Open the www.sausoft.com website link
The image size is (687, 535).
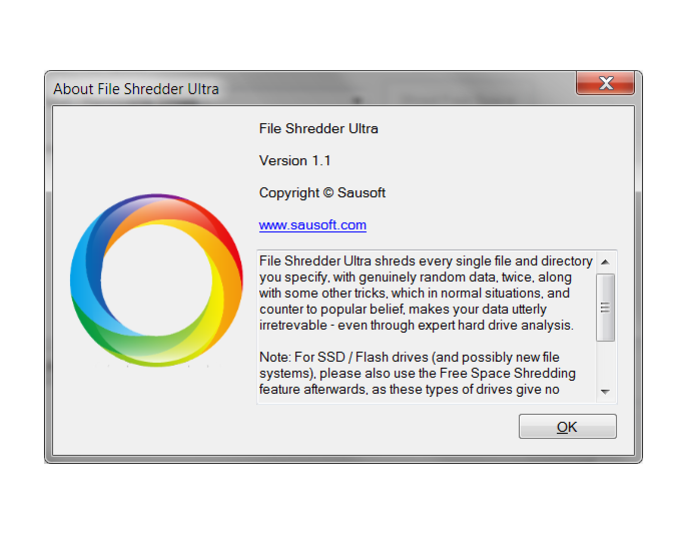point(312,225)
